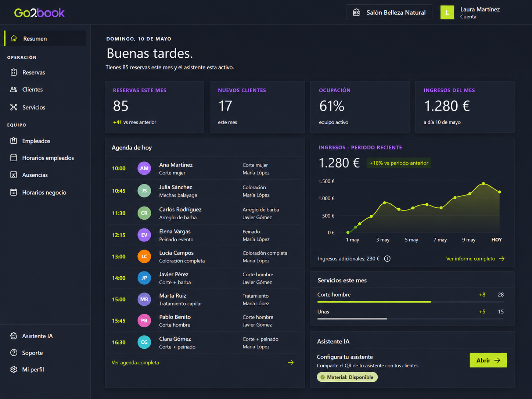Click the Mi perfil gear icon
The image size is (532, 399).
click(x=14, y=369)
